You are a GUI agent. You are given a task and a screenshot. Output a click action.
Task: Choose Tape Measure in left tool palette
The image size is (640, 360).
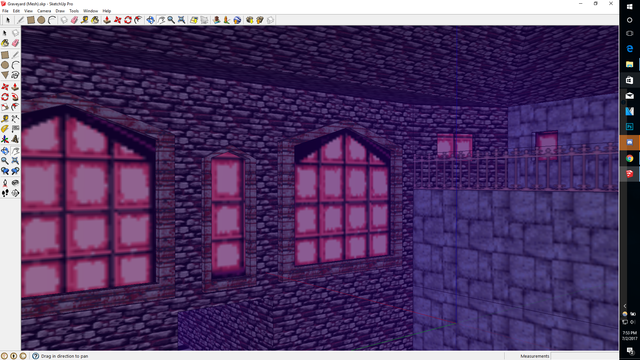pyautogui.click(x=5, y=119)
